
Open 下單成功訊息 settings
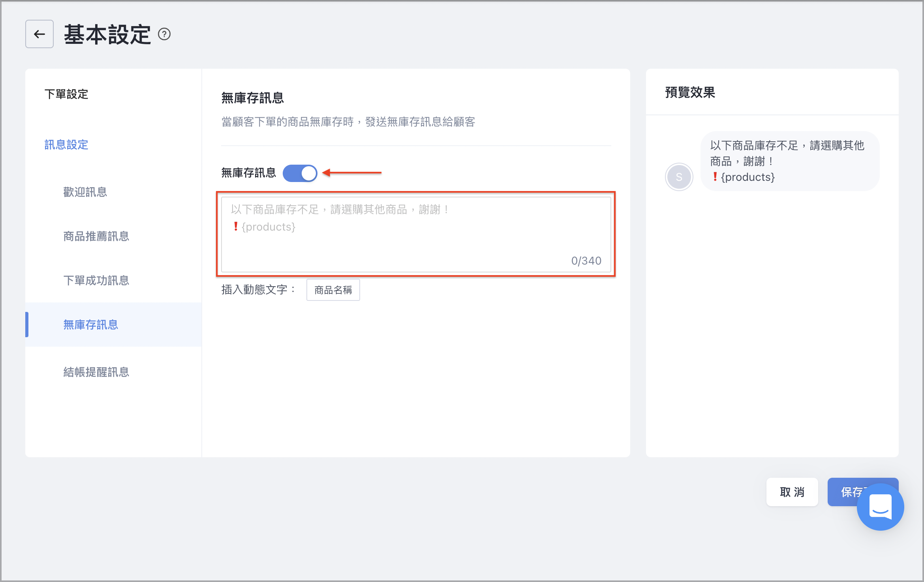[96, 281]
